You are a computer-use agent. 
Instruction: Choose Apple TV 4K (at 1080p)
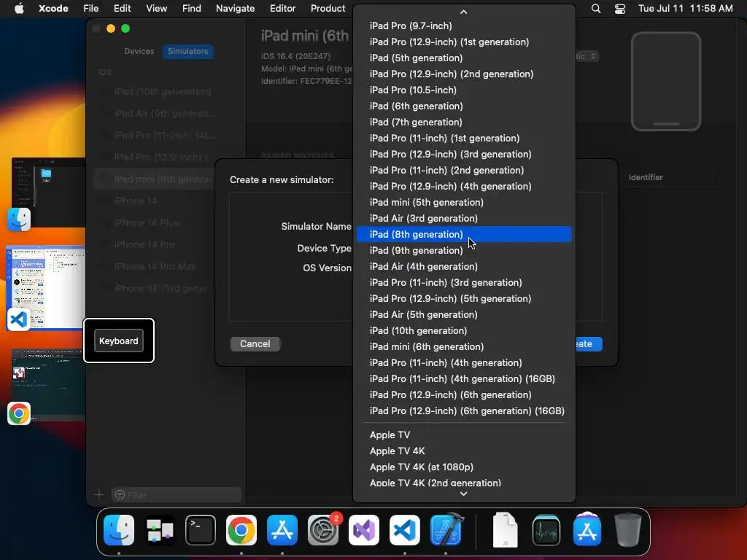pos(463,467)
